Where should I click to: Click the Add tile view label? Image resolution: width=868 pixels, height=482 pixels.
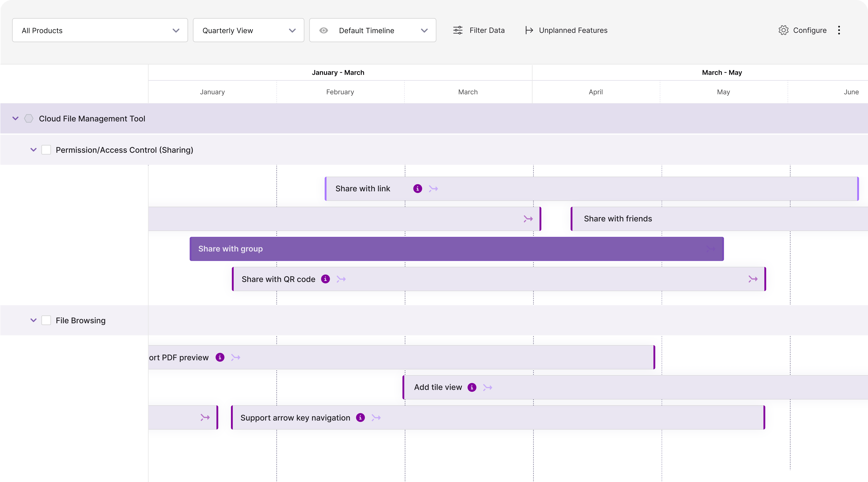(438, 387)
